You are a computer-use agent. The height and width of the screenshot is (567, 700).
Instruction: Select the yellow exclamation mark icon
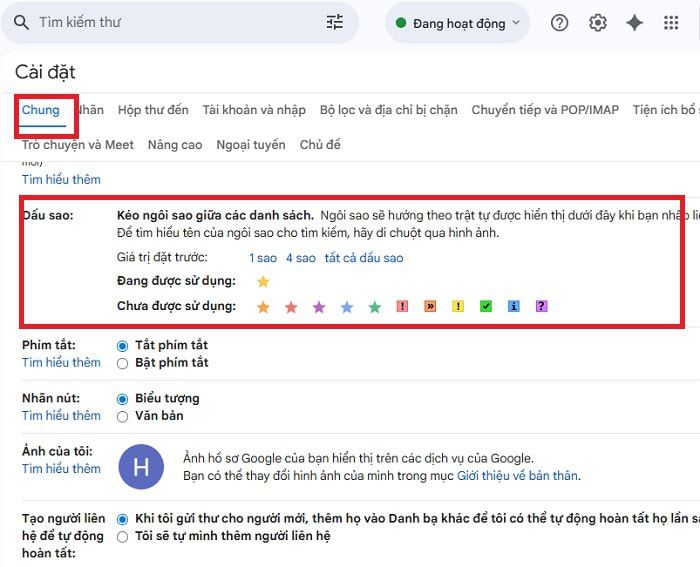coord(458,306)
